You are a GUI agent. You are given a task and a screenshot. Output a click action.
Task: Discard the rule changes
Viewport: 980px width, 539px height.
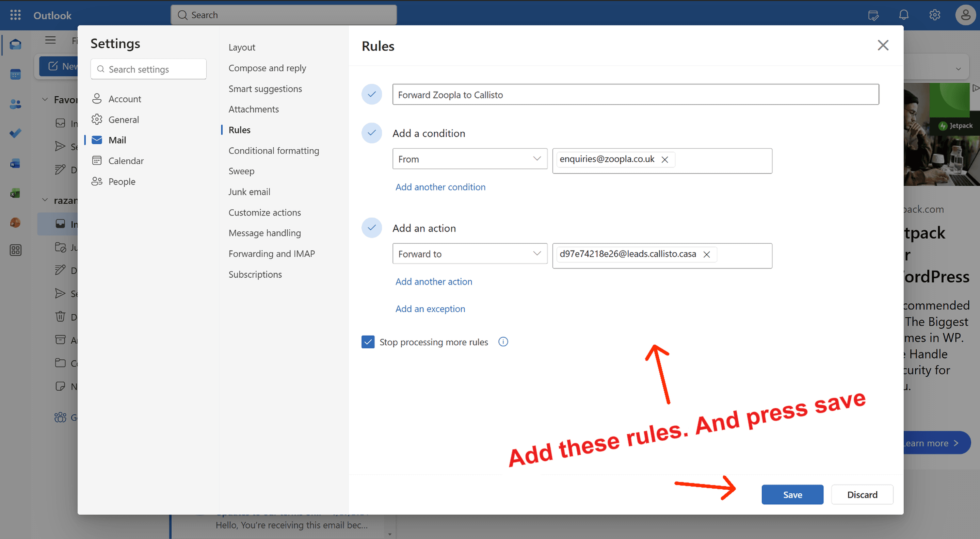(x=862, y=494)
